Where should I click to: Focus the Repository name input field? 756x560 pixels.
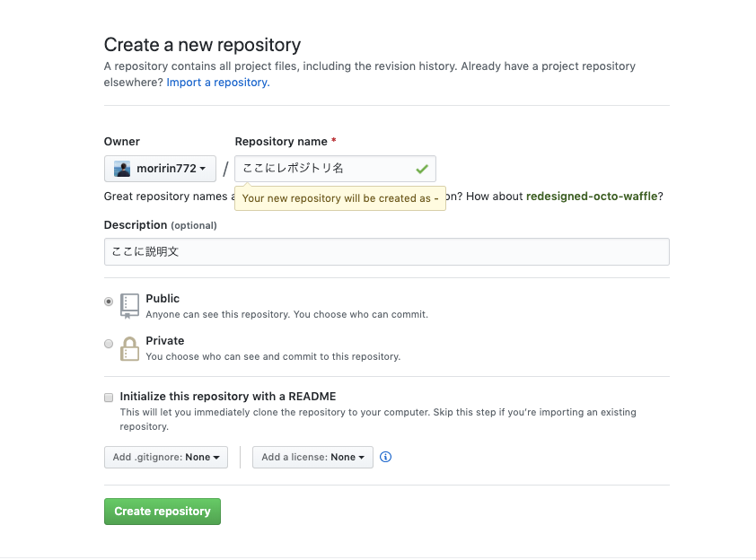[x=323, y=169]
